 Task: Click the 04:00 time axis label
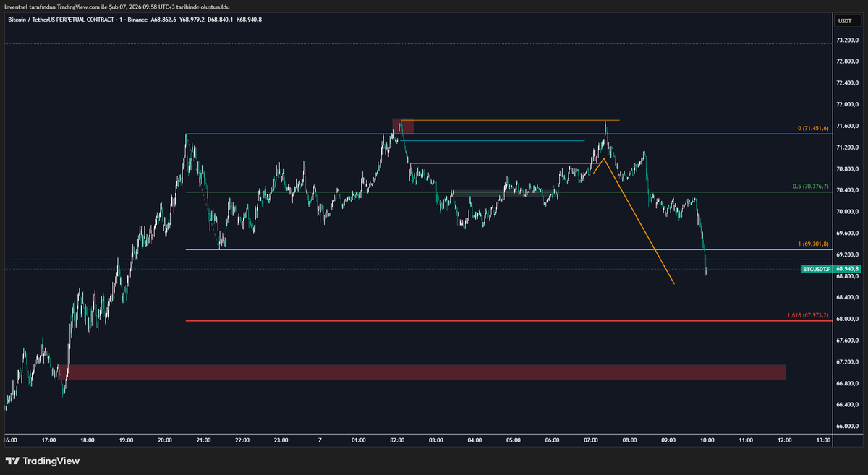[475, 440]
